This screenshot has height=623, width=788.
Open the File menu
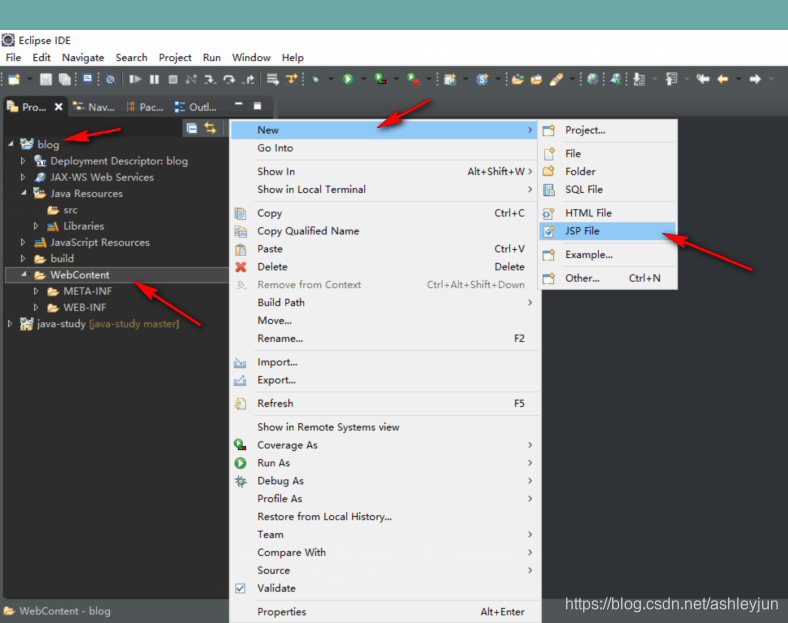[13, 57]
